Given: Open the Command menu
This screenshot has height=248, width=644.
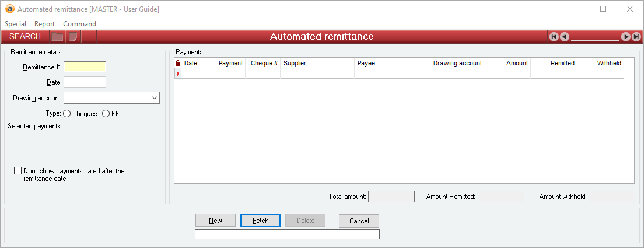Looking at the screenshot, I should click(79, 24).
